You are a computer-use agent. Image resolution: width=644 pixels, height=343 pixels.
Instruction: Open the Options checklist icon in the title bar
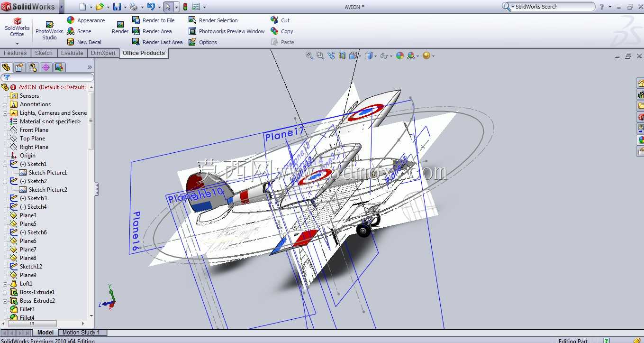click(196, 7)
